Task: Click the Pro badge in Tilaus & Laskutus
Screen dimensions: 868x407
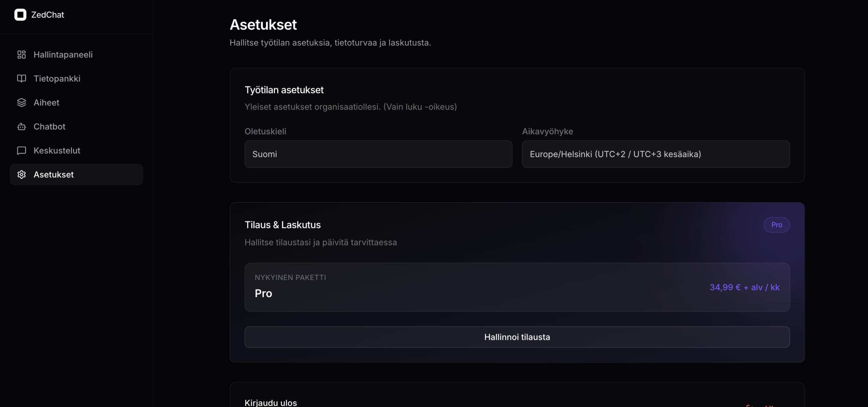Action: 776,225
